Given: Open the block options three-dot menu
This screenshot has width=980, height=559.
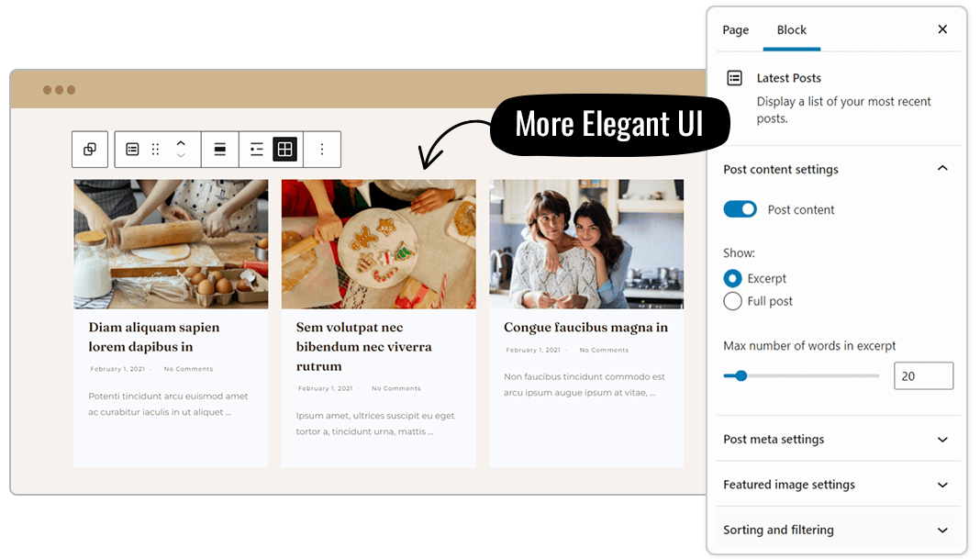Looking at the screenshot, I should tap(322, 150).
